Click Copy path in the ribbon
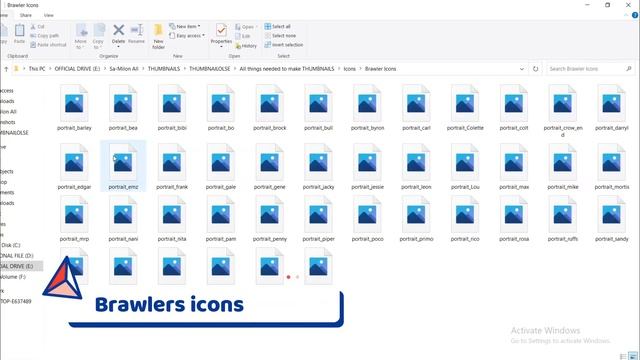This screenshot has height=360, width=640. tap(44, 36)
